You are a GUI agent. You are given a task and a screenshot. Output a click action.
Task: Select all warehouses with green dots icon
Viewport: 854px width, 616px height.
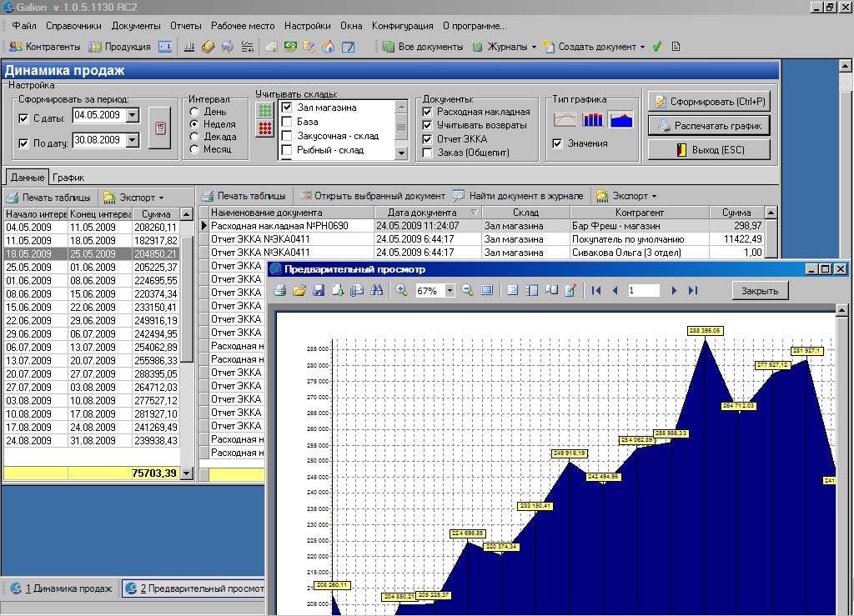click(x=265, y=111)
